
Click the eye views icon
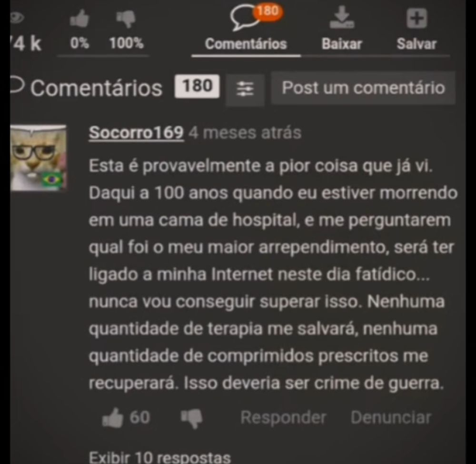17,18
